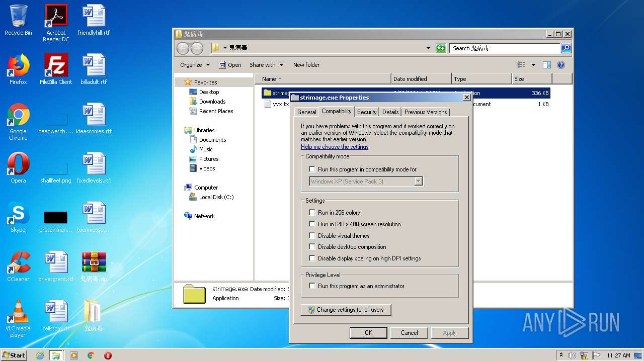Click Cancel in Properties dialog

[x=409, y=333]
